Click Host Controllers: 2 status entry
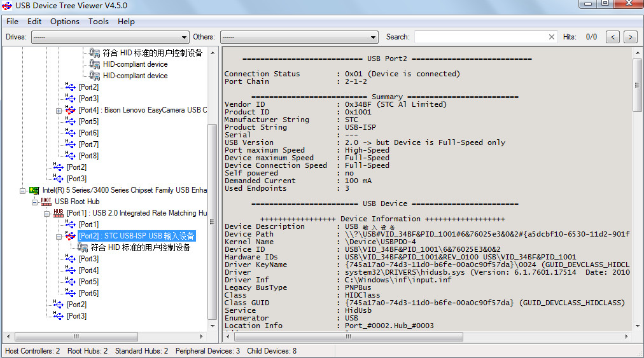This screenshot has height=358, width=644. (32, 351)
